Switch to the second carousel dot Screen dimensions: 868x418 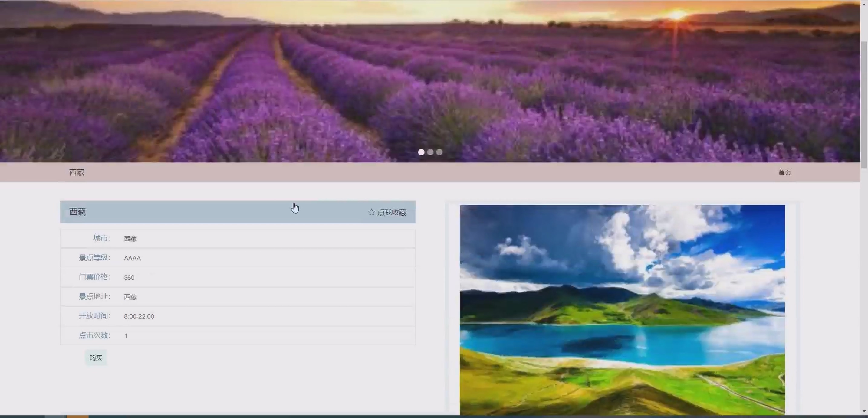click(430, 152)
